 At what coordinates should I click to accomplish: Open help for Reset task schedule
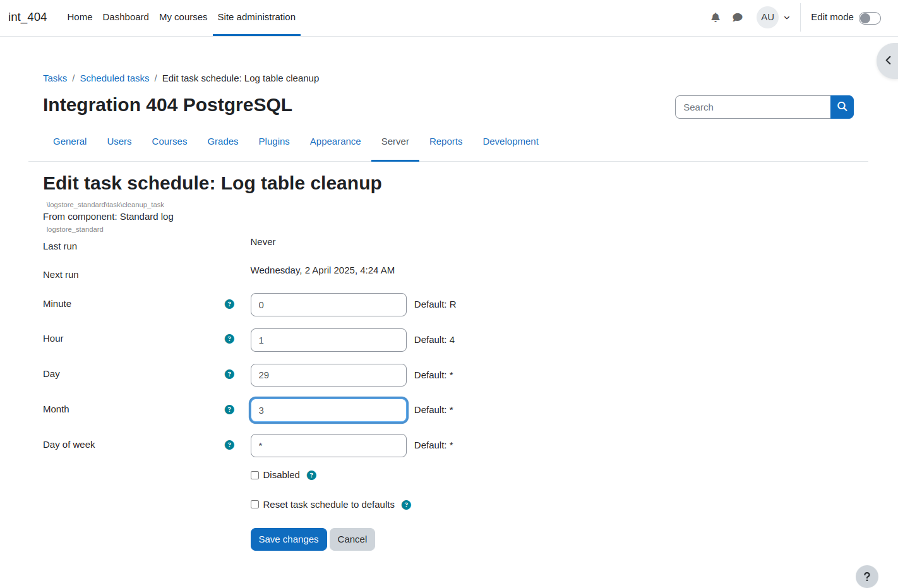point(406,505)
